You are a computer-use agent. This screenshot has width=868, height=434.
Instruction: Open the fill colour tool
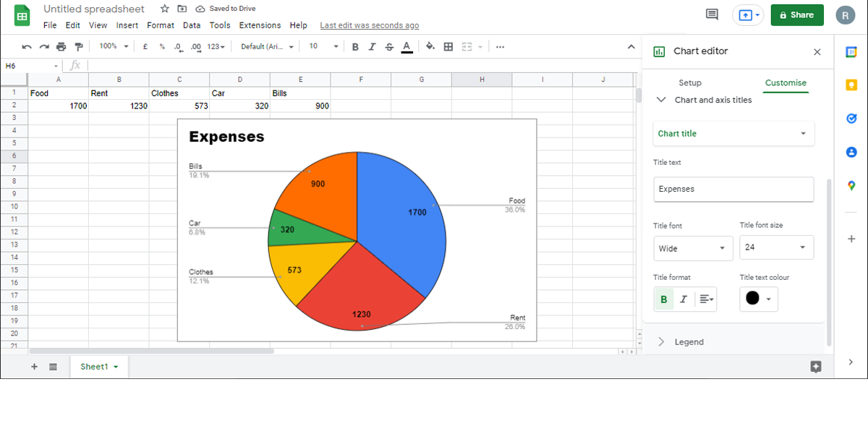(x=430, y=46)
